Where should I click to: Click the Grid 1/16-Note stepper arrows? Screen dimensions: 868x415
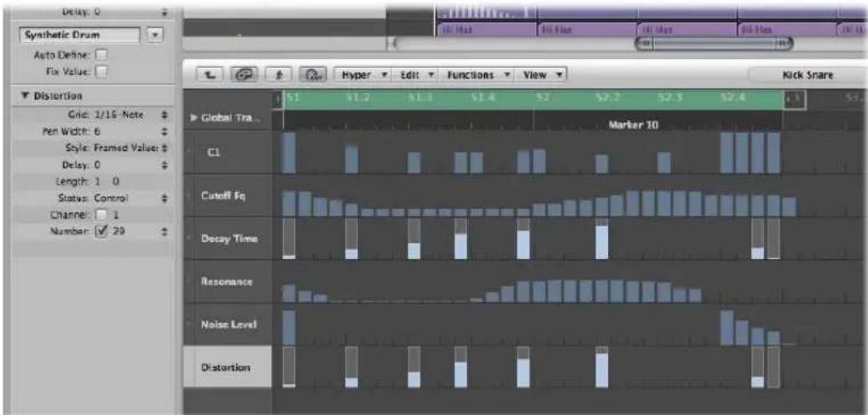coord(164,114)
